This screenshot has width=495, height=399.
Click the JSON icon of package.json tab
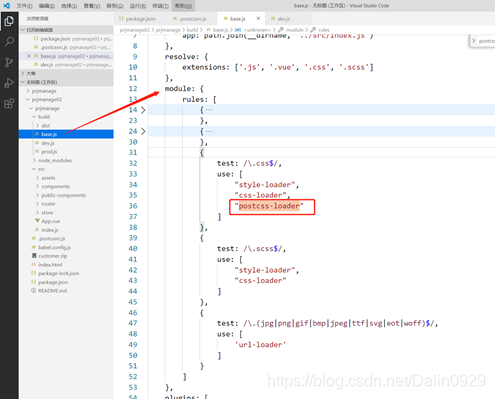(121, 19)
